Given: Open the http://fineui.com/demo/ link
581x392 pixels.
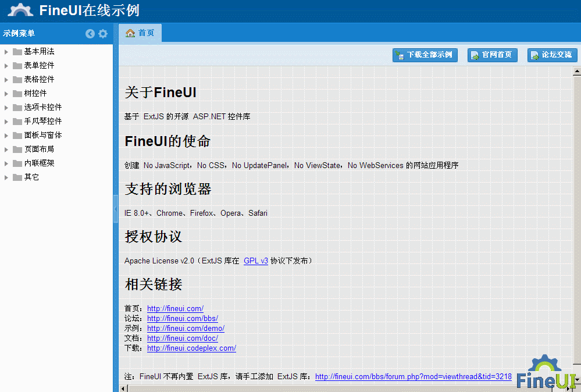Looking at the screenshot, I should (186, 328).
